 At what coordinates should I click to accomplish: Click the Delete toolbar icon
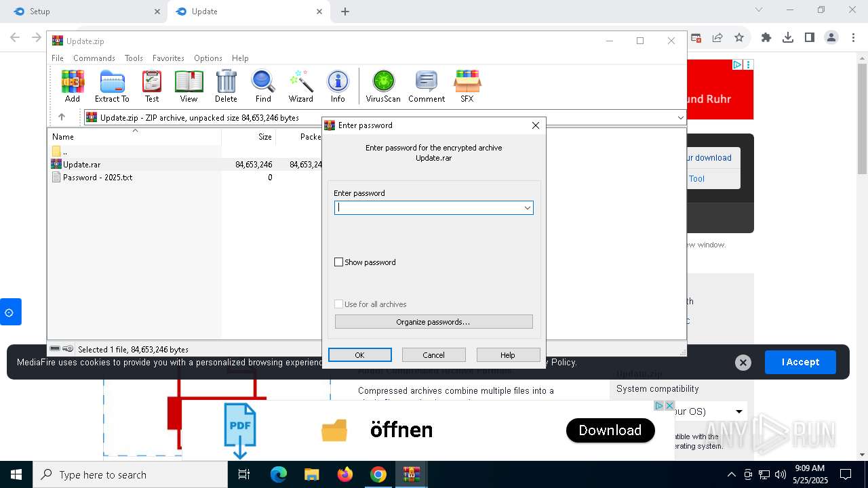[x=226, y=86]
